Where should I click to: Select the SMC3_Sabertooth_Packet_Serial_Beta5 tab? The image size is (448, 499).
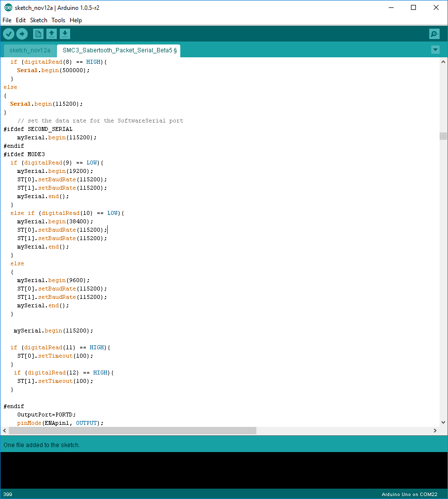[x=118, y=50]
